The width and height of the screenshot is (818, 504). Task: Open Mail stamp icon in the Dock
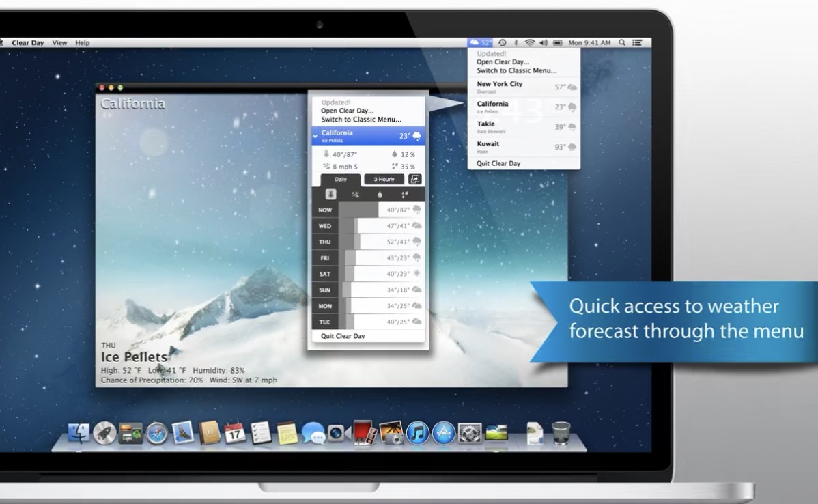click(x=183, y=433)
